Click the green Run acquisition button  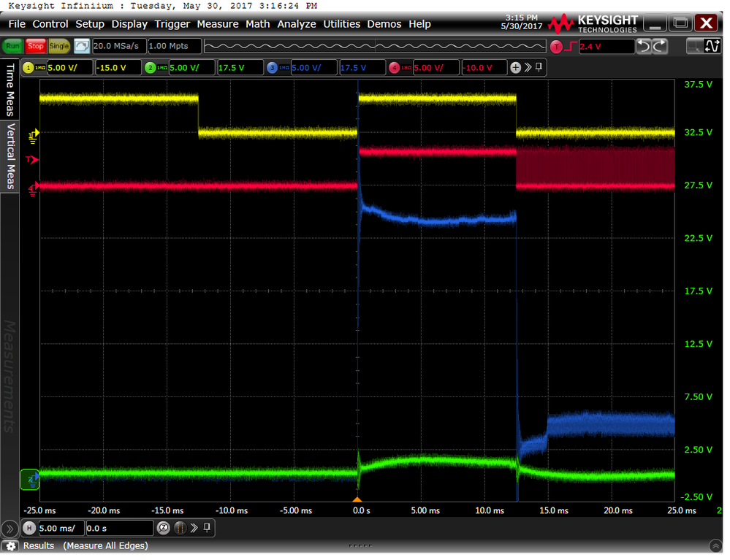[12, 46]
